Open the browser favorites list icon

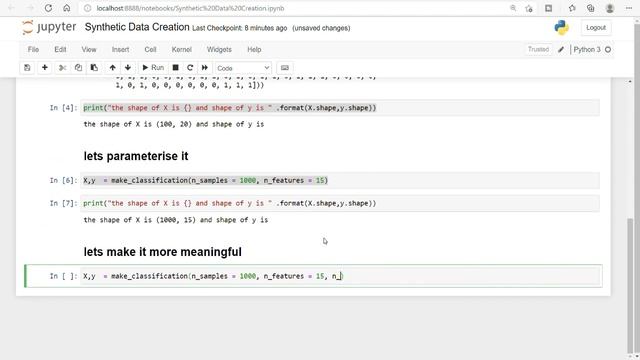coord(572,8)
